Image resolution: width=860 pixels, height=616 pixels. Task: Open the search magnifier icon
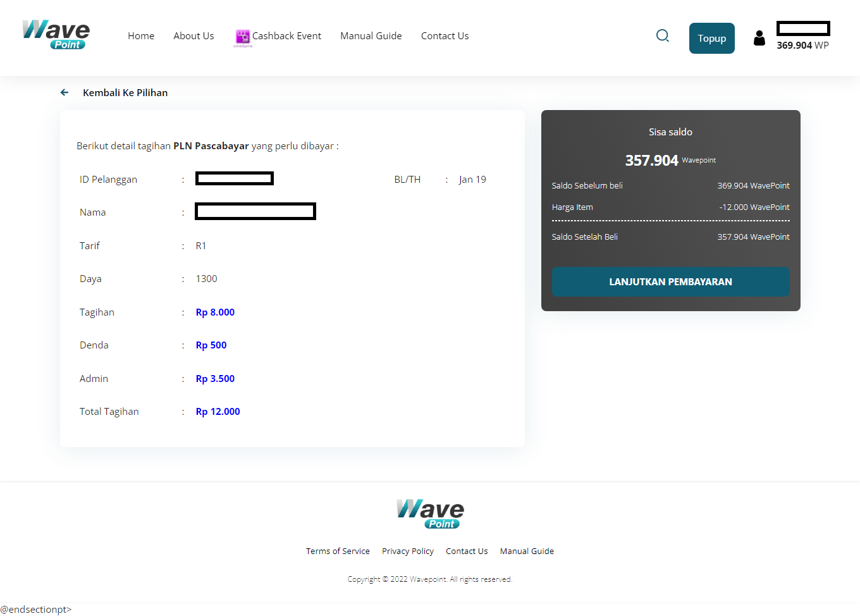[662, 36]
